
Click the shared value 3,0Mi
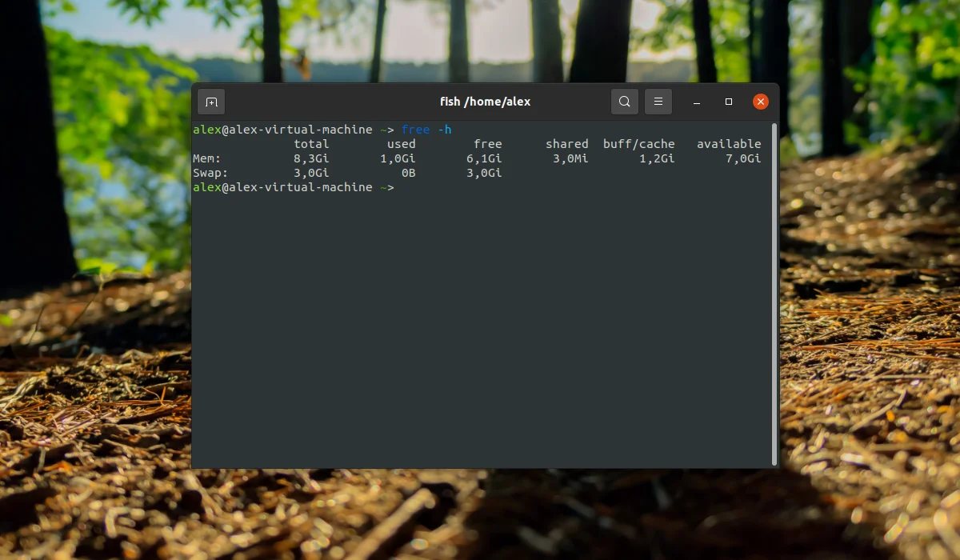pos(570,158)
